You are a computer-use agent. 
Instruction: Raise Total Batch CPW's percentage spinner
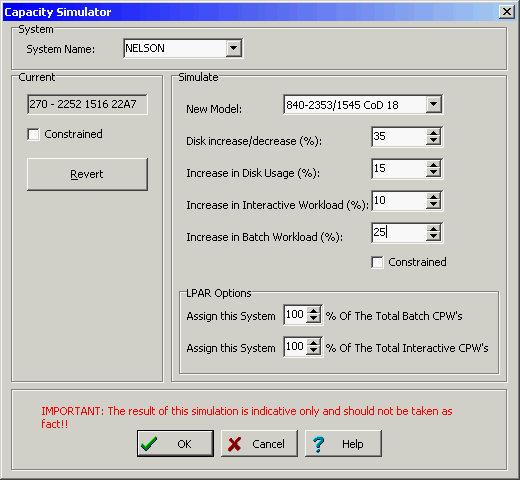click(313, 311)
